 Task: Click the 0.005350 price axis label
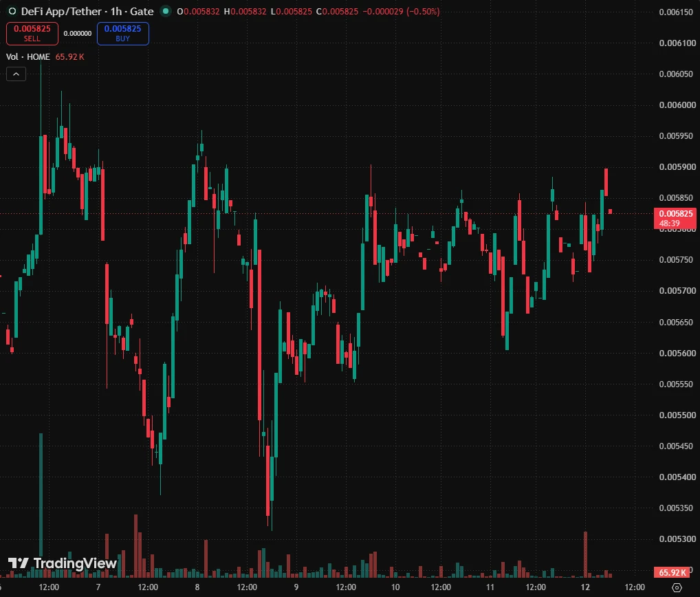(676, 508)
